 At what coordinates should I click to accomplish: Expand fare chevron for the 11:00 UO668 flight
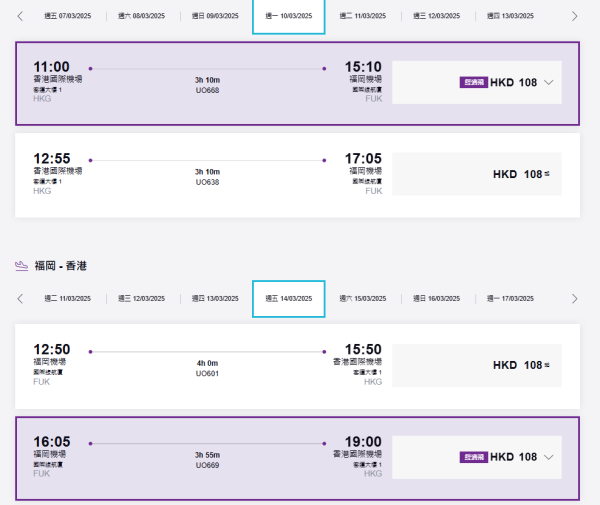pyautogui.click(x=548, y=83)
